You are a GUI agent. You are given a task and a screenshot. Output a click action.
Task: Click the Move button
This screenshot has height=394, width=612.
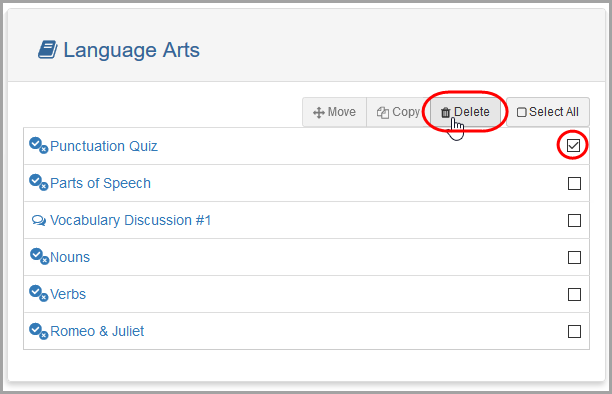pyautogui.click(x=334, y=112)
